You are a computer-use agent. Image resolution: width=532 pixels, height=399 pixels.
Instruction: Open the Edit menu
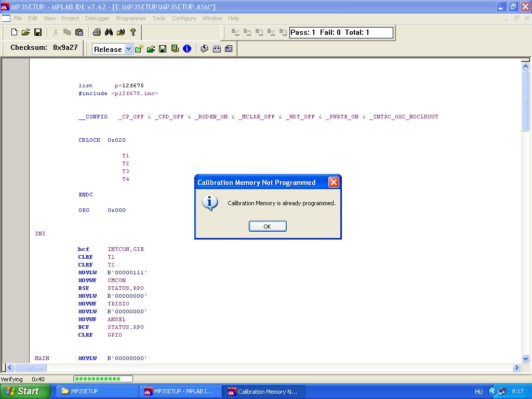click(33, 18)
